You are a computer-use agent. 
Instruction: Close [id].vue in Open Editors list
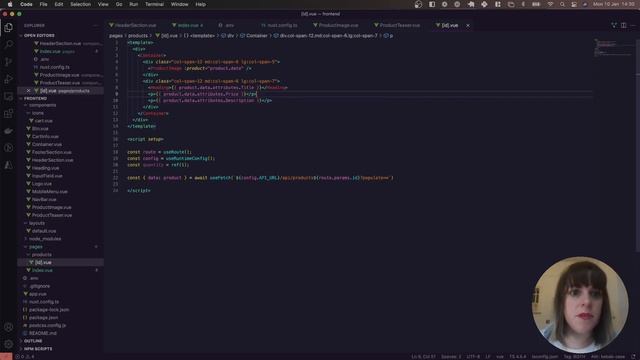[x=28, y=91]
